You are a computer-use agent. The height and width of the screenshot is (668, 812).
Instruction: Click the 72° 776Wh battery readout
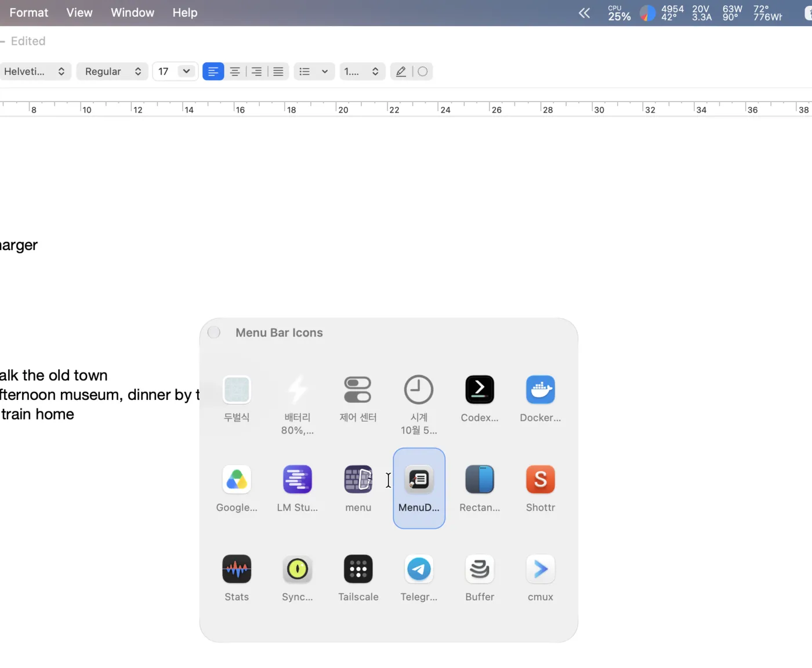tap(767, 13)
